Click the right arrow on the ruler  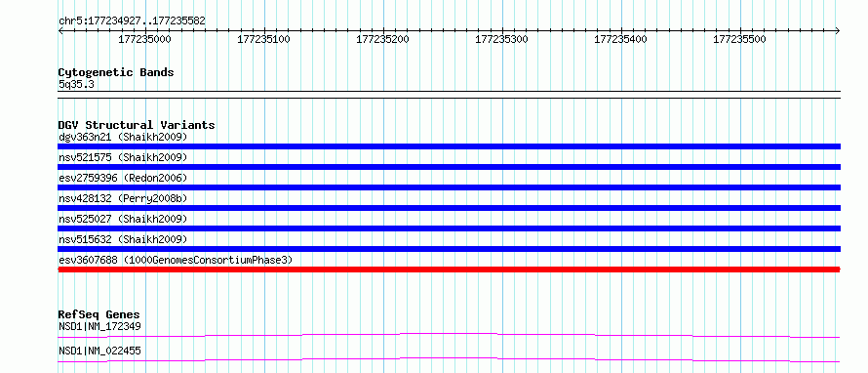click(x=838, y=30)
